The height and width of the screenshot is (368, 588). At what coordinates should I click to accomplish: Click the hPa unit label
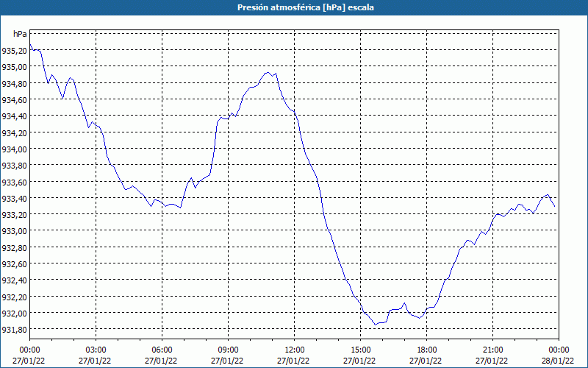(20, 34)
